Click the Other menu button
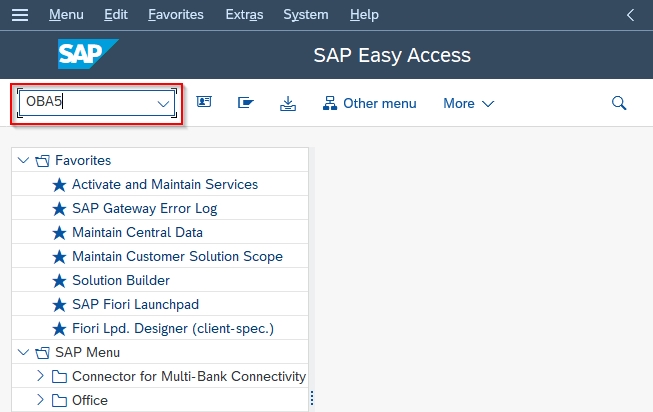 (x=369, y=103)
